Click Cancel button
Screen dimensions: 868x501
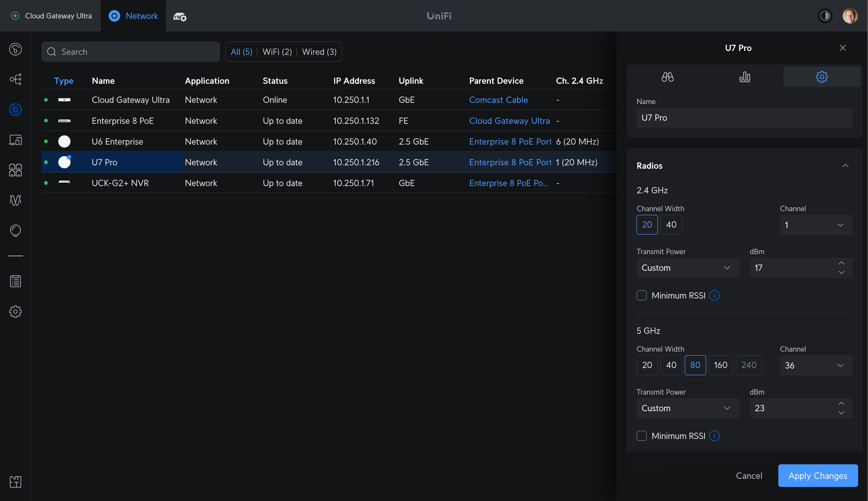(x=749, y=476)
